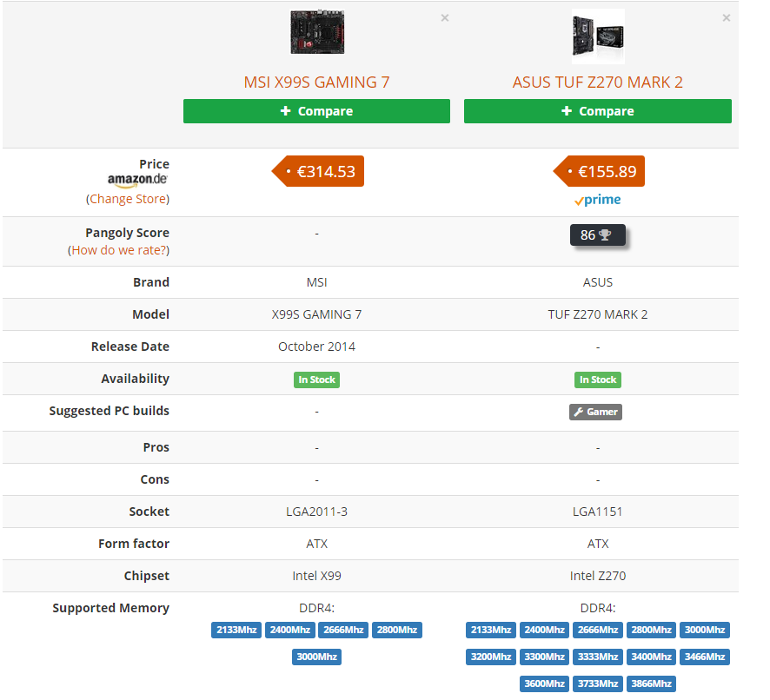Image resolution: width=770 pixels, height=700 pixels.
Task: Select the 'ASUS' brand cell
Action: [x=598, y=283]
